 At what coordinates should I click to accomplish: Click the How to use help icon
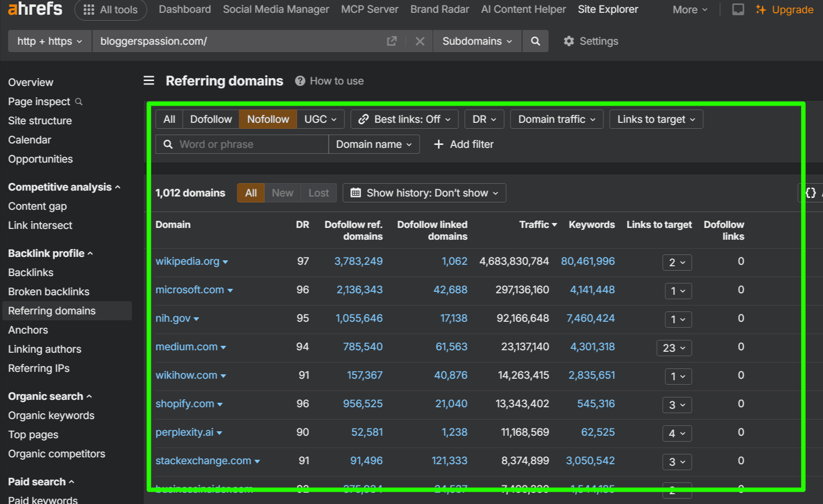point(299,81)
